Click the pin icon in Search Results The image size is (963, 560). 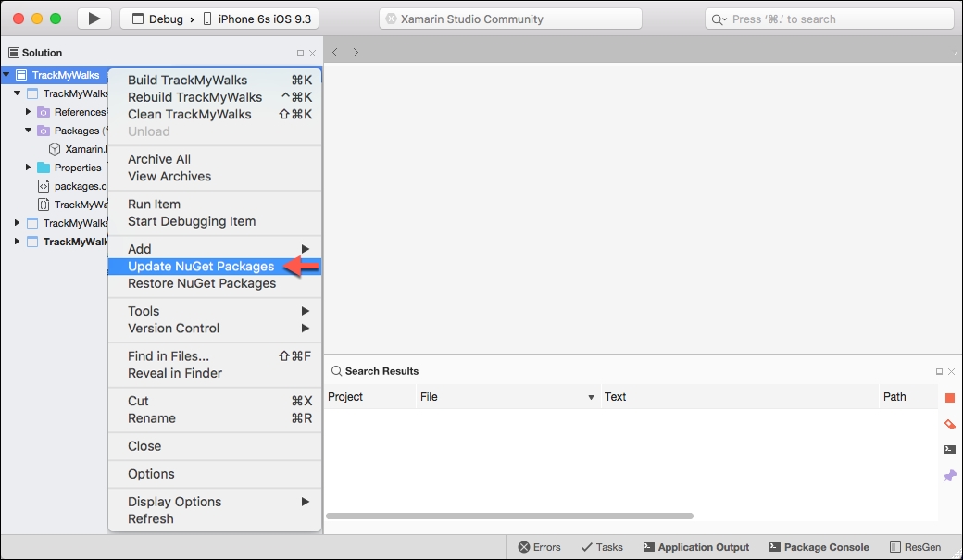949,476
